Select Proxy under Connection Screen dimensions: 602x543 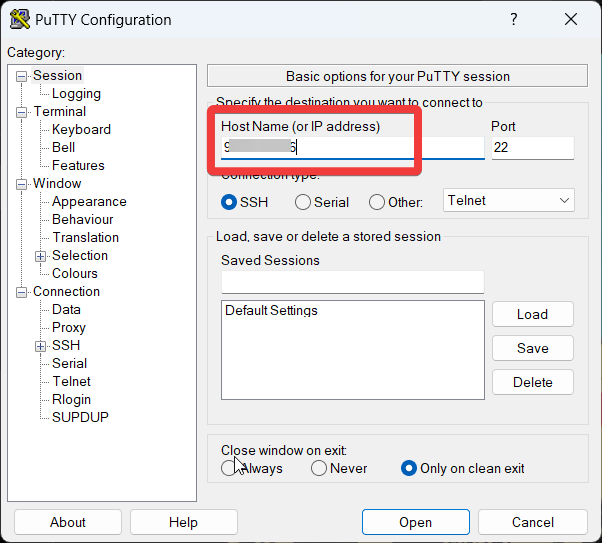tap(69, 328)
